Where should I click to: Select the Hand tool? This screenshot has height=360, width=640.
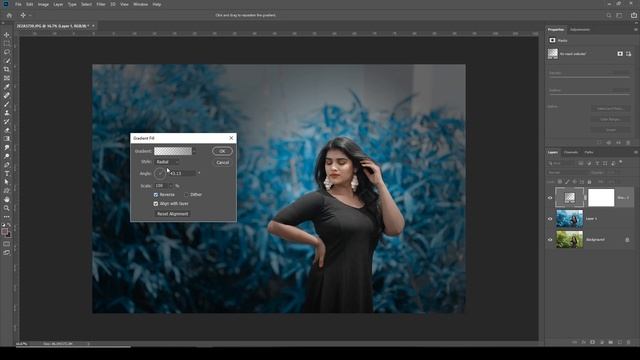point(7,200)
